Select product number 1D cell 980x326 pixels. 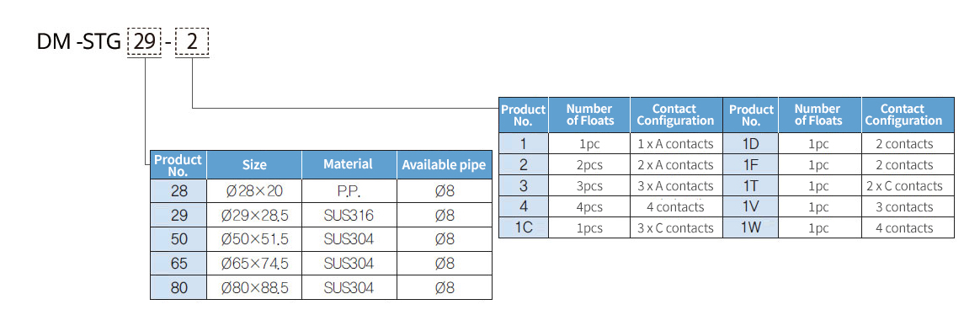click(751, 143)
